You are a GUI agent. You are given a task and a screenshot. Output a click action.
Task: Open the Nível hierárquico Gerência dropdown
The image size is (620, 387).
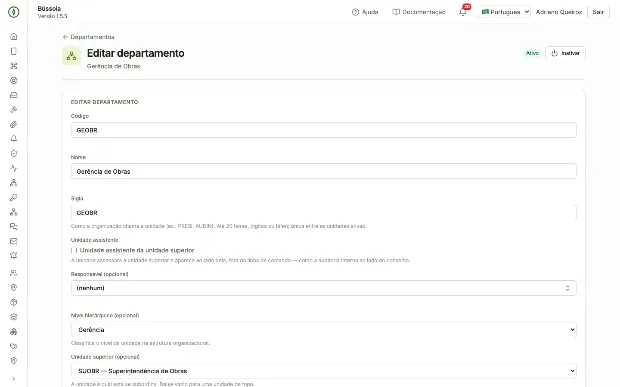[323, 330]
